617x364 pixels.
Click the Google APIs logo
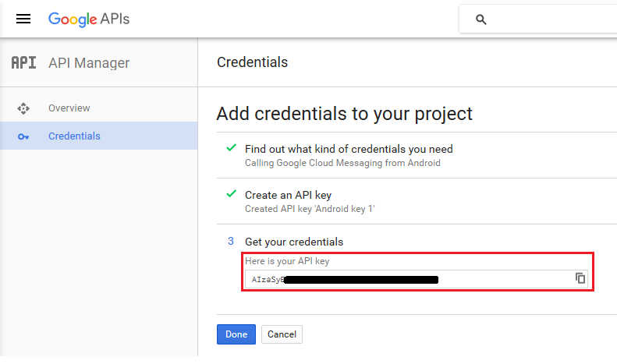[89, 19]
